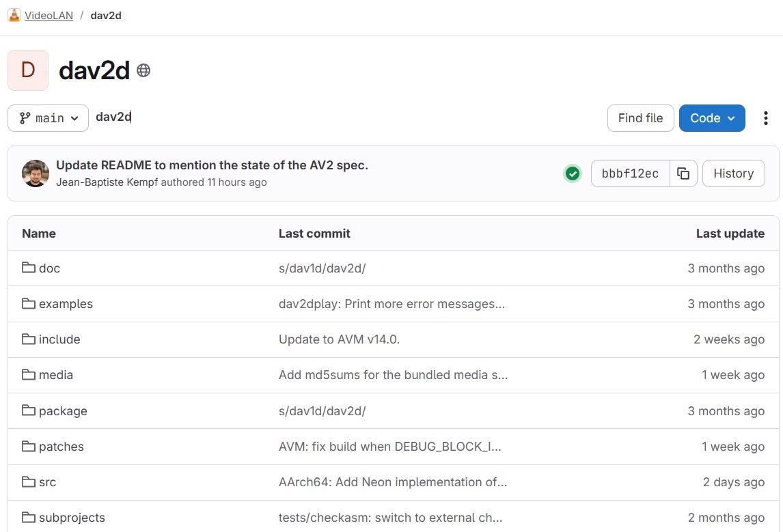Viewport: 783px width, 532px height.
Task: Open the Code dropdown button
Action: click(x=711, y=118)
